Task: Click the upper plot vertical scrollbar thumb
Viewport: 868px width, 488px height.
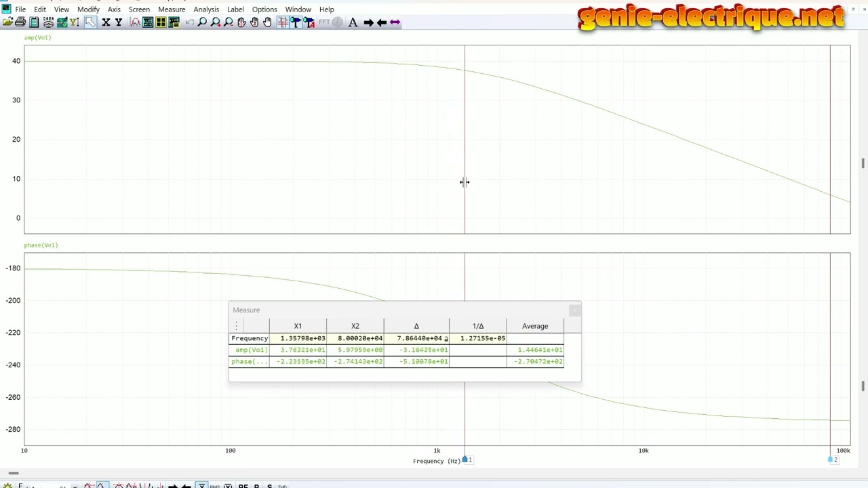Action: pyautogui.click(x=863, y=163)
